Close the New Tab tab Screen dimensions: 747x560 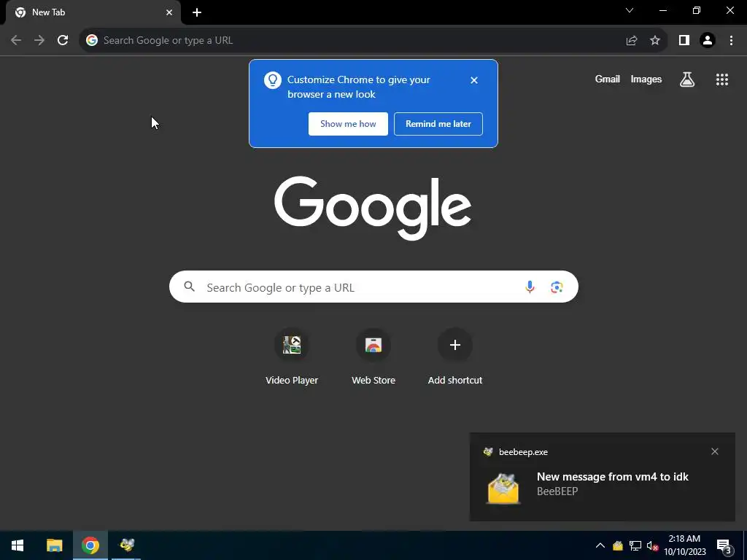tap(169, 12)
